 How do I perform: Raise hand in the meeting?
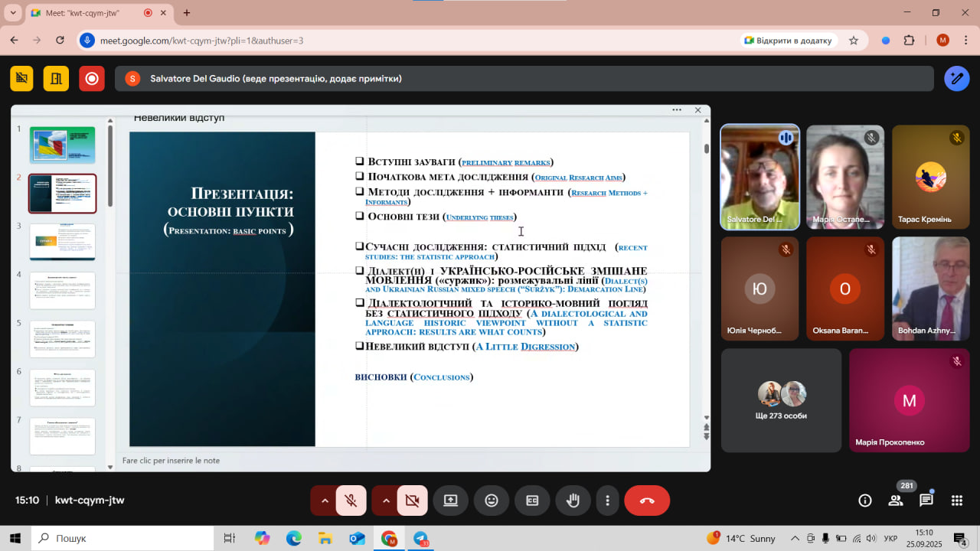(x=573, y=500)
